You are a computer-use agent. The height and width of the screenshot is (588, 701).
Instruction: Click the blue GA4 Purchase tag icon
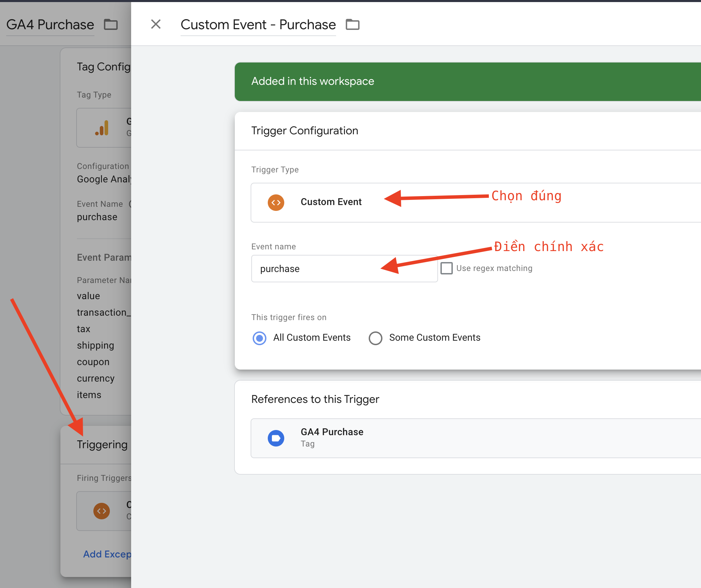[x=276, y=438]
